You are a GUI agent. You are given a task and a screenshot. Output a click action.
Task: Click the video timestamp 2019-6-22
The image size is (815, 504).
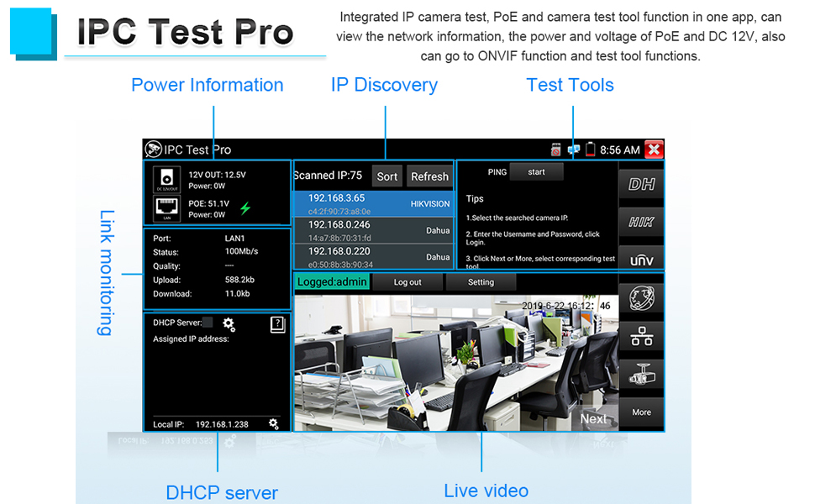pyautogui.click(x=566, y=306)
